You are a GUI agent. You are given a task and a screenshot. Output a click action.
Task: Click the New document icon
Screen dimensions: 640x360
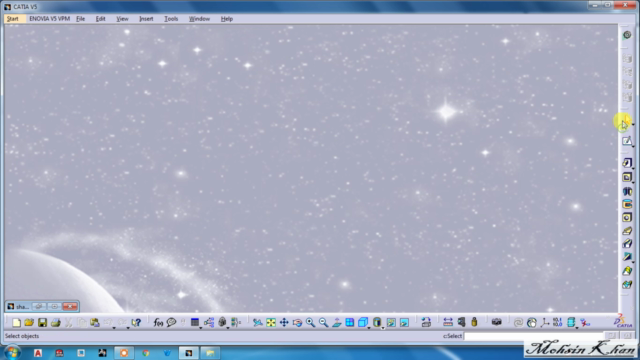(16, 322)
